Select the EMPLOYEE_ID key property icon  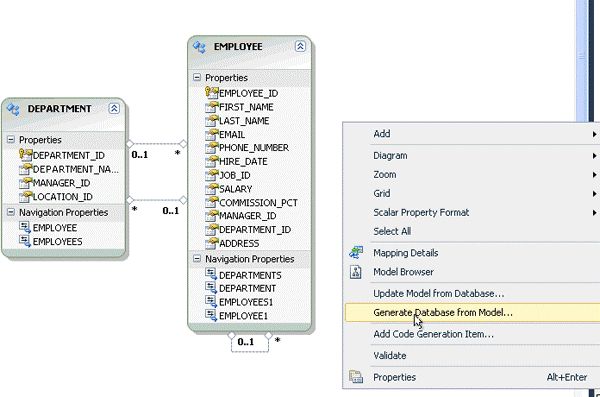(x=211, y=92)
